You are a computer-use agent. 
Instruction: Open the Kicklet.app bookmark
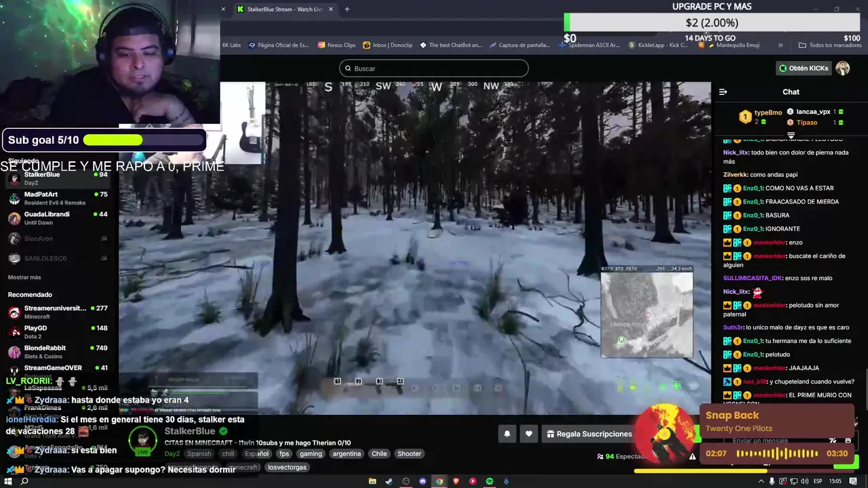point(658,45)
